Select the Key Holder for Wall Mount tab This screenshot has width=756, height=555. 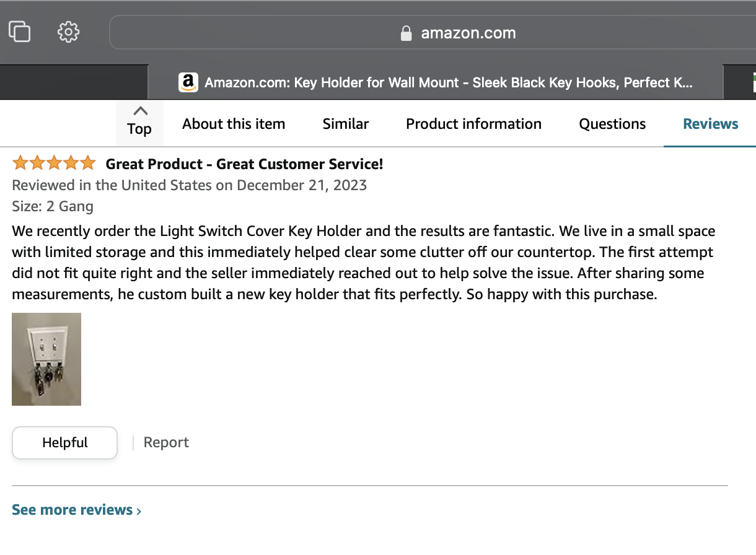coord(447,82)
